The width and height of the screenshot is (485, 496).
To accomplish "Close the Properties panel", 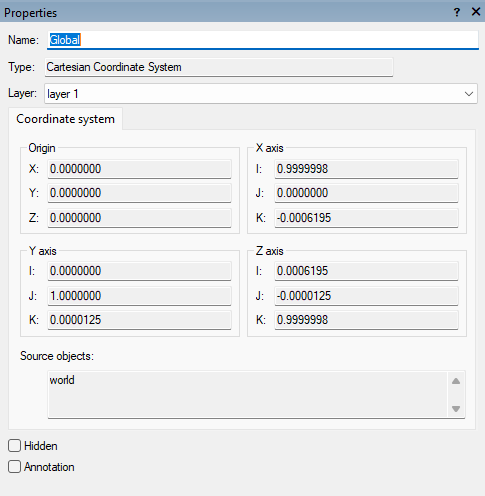I will tap(476, 12).
